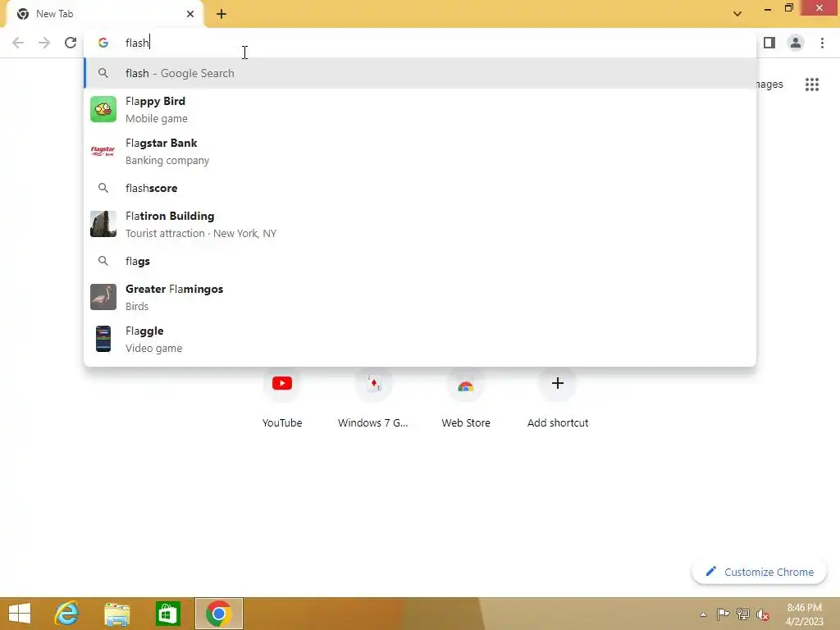
Task: Select the flashscore search suggestion
Action: (x=420, y=188)
